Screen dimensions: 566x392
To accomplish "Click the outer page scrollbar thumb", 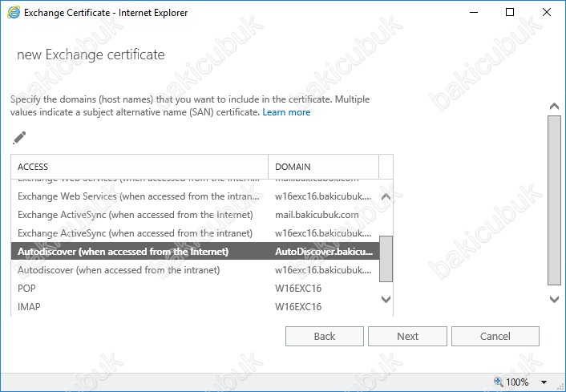I will point(554,200).
